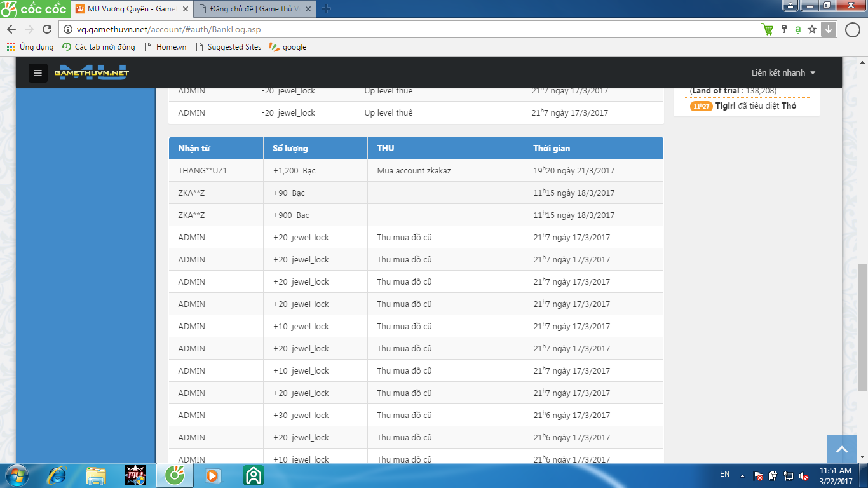Viewport: 868px width, 488px height.
Task: Open the downloads arrow button
Action: tap(828, 29)
